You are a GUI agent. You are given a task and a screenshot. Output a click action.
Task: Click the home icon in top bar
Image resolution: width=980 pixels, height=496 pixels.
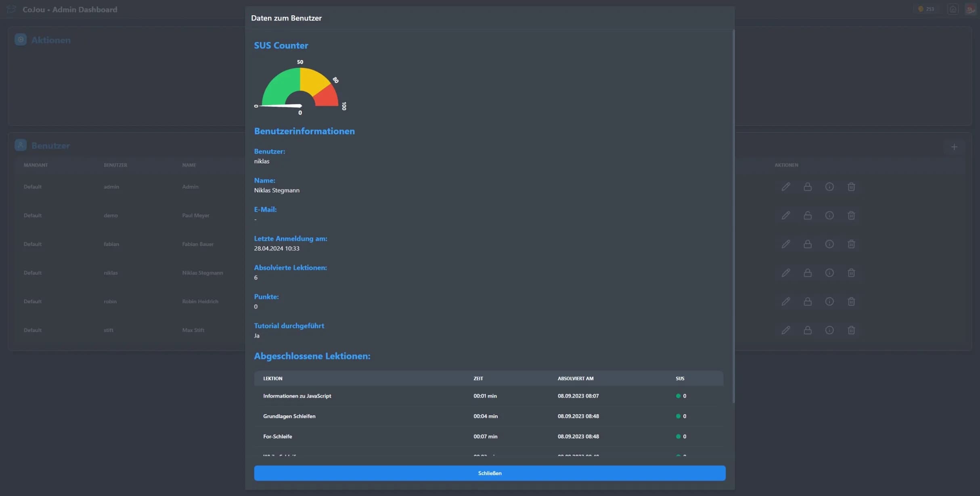(953, 9)
